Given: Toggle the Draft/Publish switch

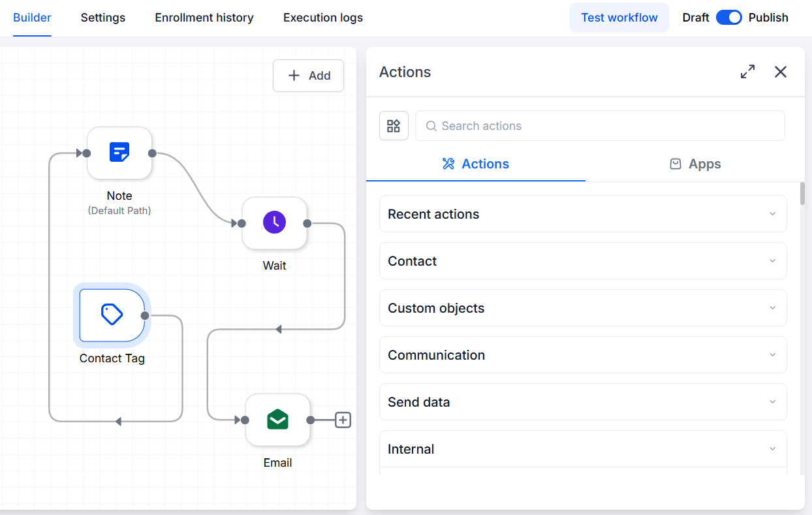Looking at the screenshot, I should pyautogui.click(x=729, y=18).
